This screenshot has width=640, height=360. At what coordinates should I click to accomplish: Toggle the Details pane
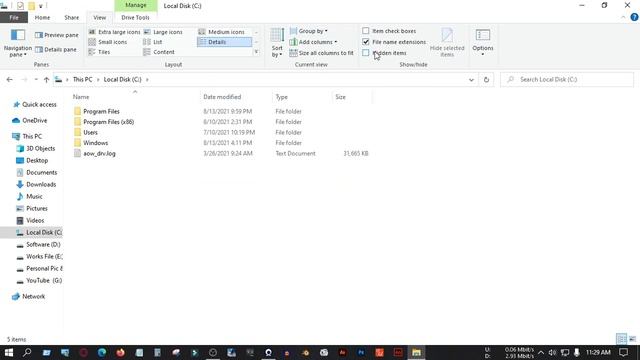pyautogui.click(x=56, y=49)
